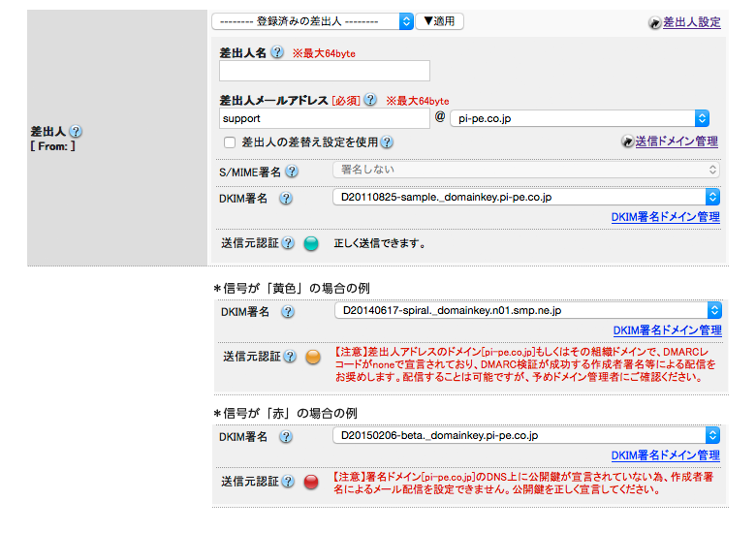The image size is (756, 533).
Task: Open DKIM署名ドメイン管理 link in yellow example
Action: pos(667,330)
